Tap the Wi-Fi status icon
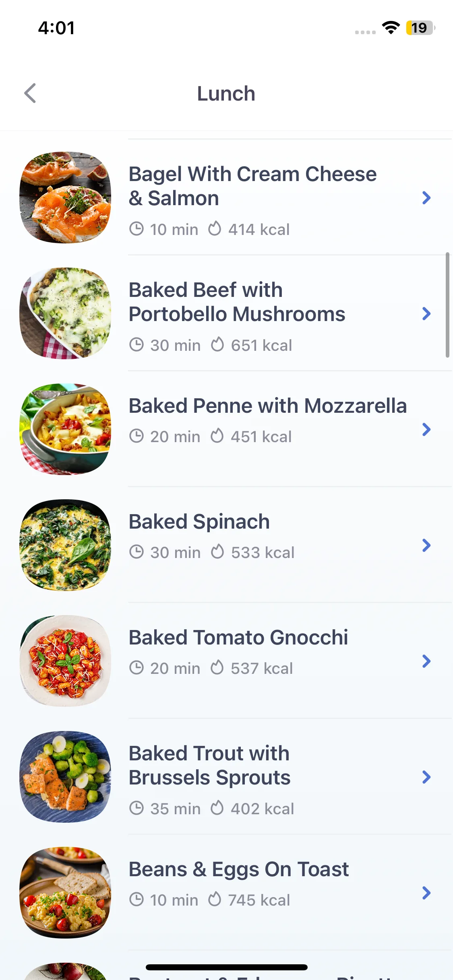Viewport: 453px width, 980px height. 391,28
